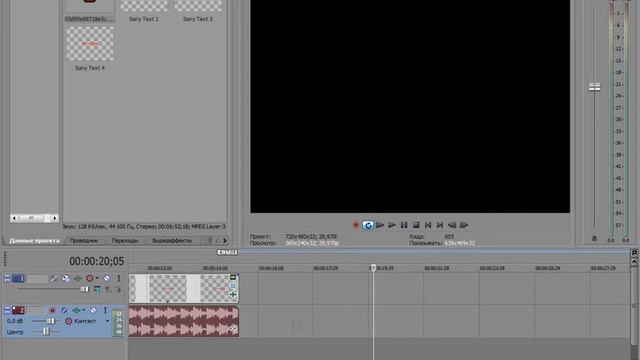Switch to Данные проекта tab
Viewport: 640px width, 360px height.
(x=34, y=240)
